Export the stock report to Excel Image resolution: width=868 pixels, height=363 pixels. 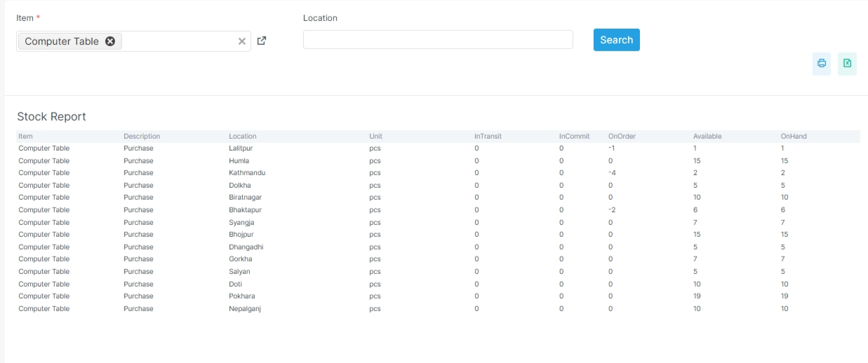coord(847,64)
